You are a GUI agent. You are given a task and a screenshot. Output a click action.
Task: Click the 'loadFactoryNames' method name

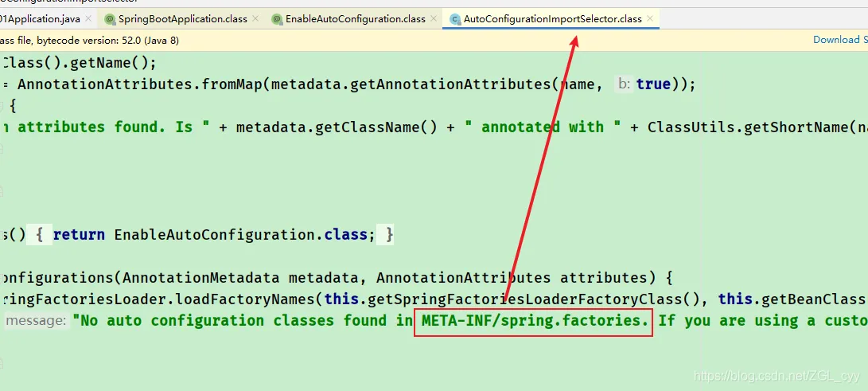(x=245, y=299)
